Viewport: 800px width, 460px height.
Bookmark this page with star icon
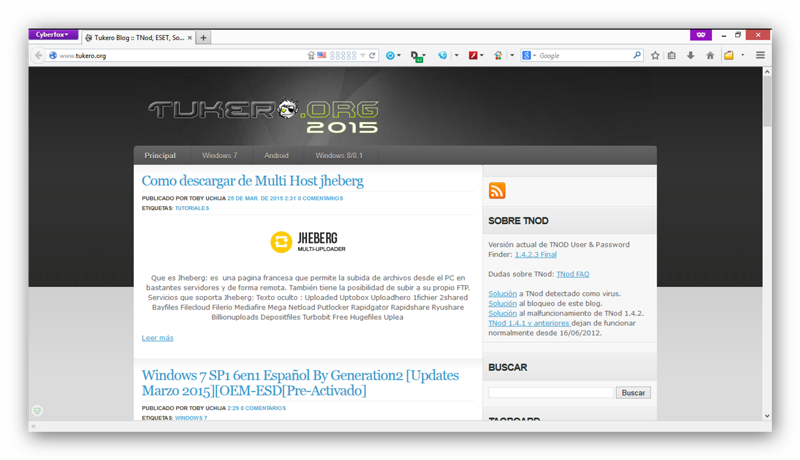[655, 56]
